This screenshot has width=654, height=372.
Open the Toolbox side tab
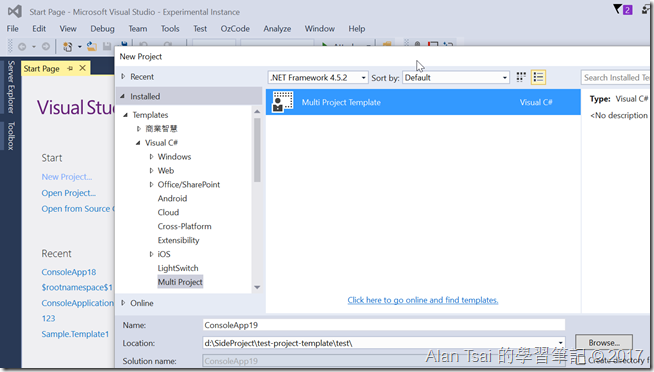point(11,136)
